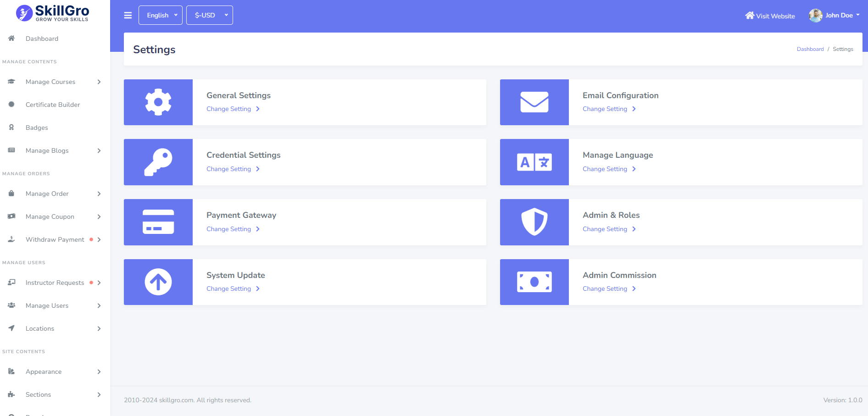The width and height of the screenshot is (868, 416).
Task: Click the System Update arrow icon
Action: (158, 282)
